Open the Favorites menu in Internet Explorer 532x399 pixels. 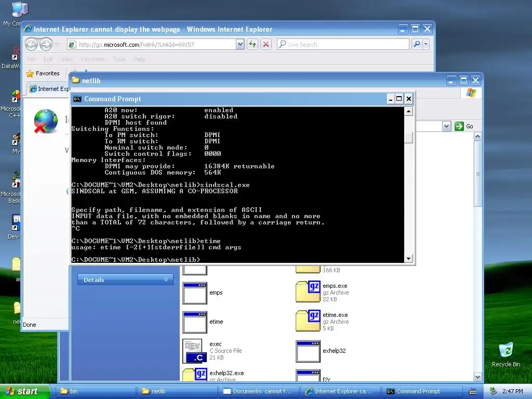pyautogui.click(x=92, y=59)
